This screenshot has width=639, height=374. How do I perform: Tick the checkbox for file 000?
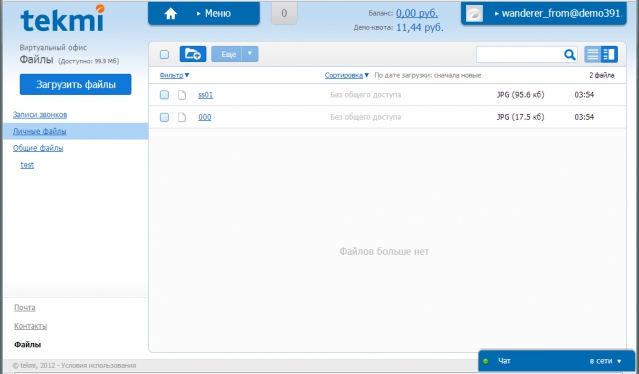click(164, 117)
